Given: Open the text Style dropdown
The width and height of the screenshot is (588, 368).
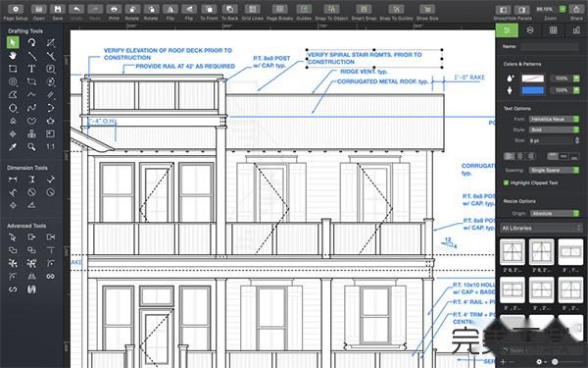Looking at the screenshot, I should point(554,130).
